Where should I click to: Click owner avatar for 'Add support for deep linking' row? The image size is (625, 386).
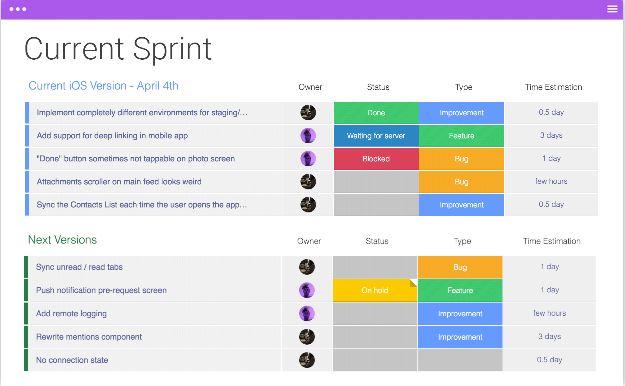coord(308,136)
